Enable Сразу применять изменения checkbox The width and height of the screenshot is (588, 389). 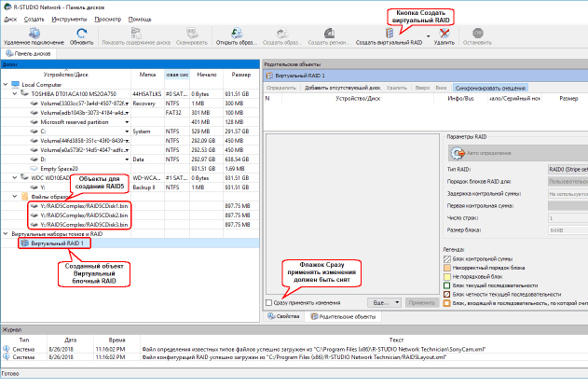pos(269,302)
